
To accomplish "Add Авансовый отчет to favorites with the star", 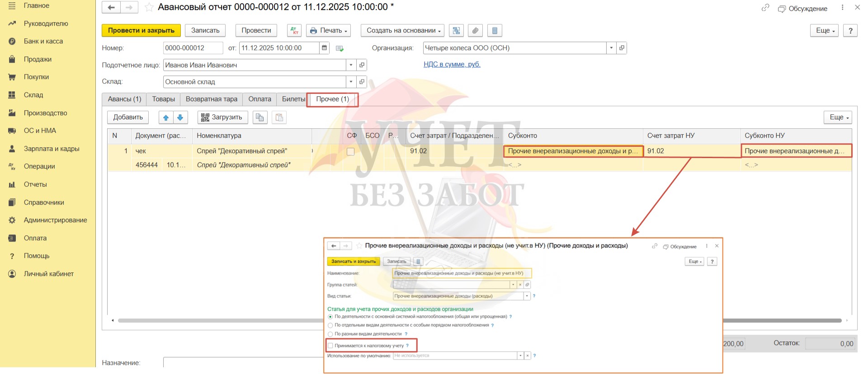I will coord(149,7).
